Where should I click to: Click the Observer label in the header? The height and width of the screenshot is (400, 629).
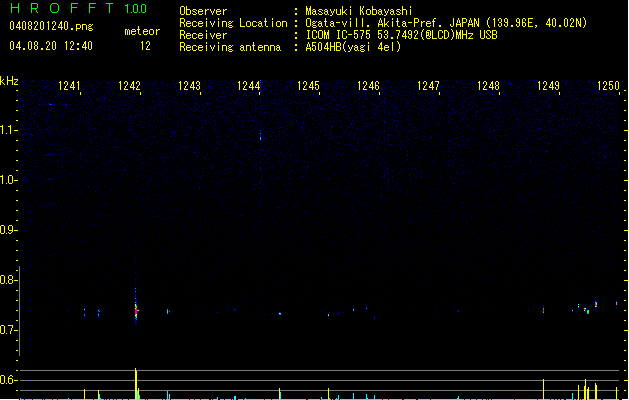click(x=203, y=11)
